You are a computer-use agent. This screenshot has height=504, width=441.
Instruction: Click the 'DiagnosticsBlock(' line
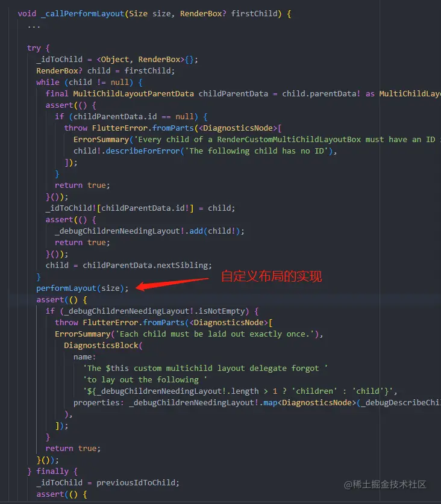tap(103, 346)
